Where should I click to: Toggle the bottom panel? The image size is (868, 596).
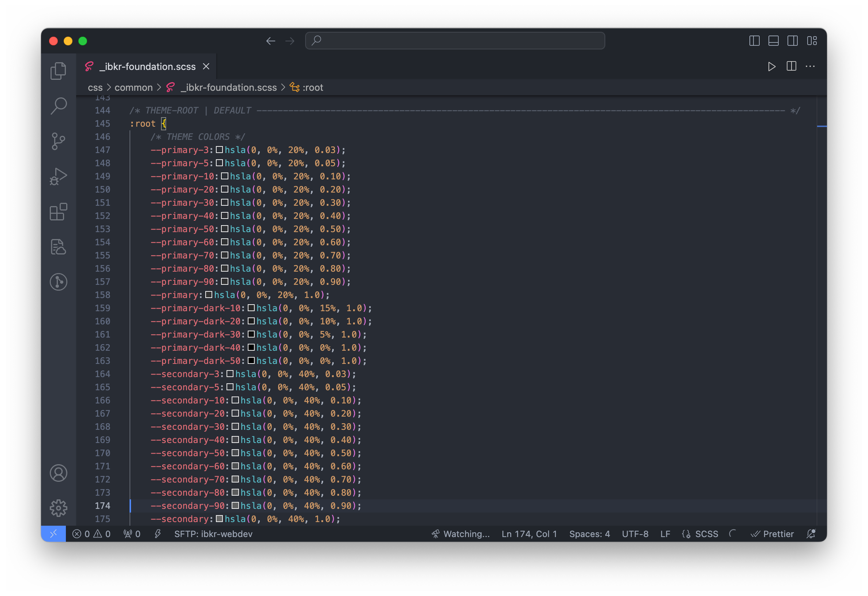click(x=774, y=41)
